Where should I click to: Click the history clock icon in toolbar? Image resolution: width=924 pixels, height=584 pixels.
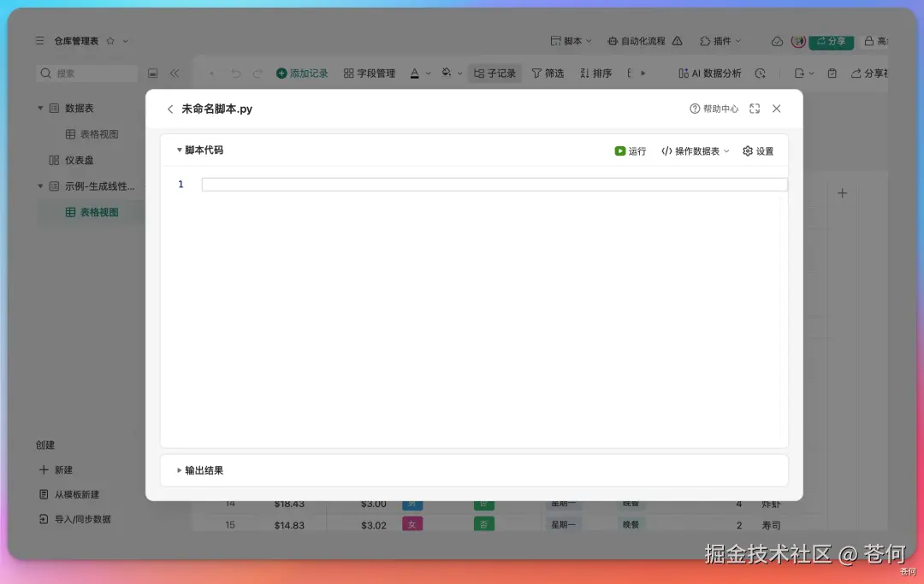761,73
